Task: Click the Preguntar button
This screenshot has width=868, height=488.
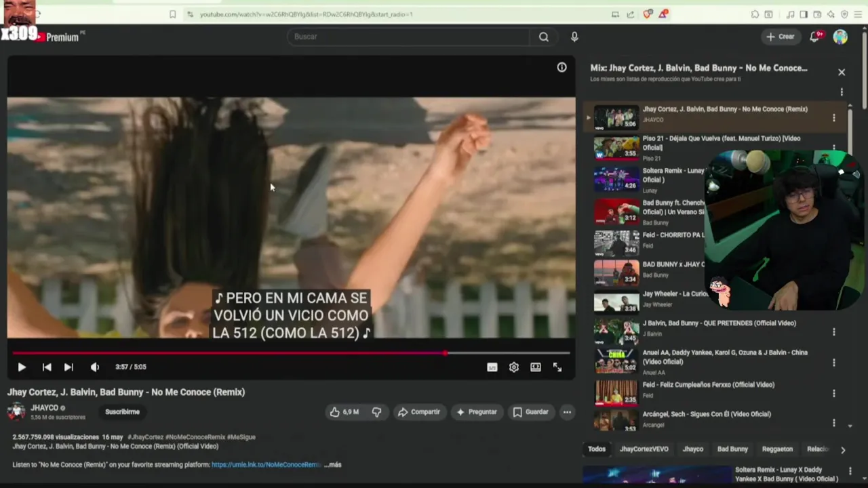Action: (477, 411)
